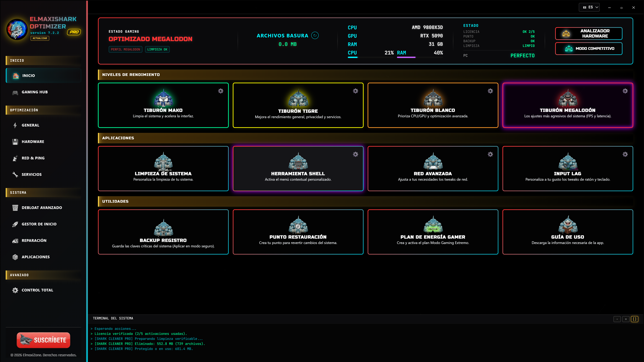Open settings gear on Tiburón Tigre card

pyautogui.click(x=355, y=91)
